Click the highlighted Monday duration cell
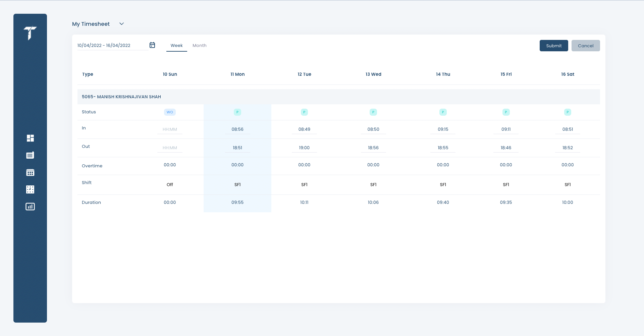Image resolution: width=644 pixels, height=336 pixels. click(237, 202)
